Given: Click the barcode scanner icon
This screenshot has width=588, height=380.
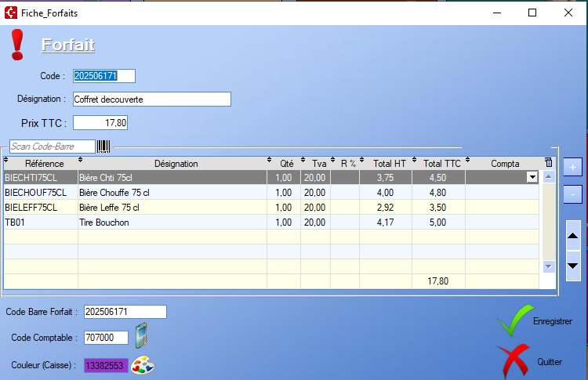Looking at the screenshot, I should [103, 147].
